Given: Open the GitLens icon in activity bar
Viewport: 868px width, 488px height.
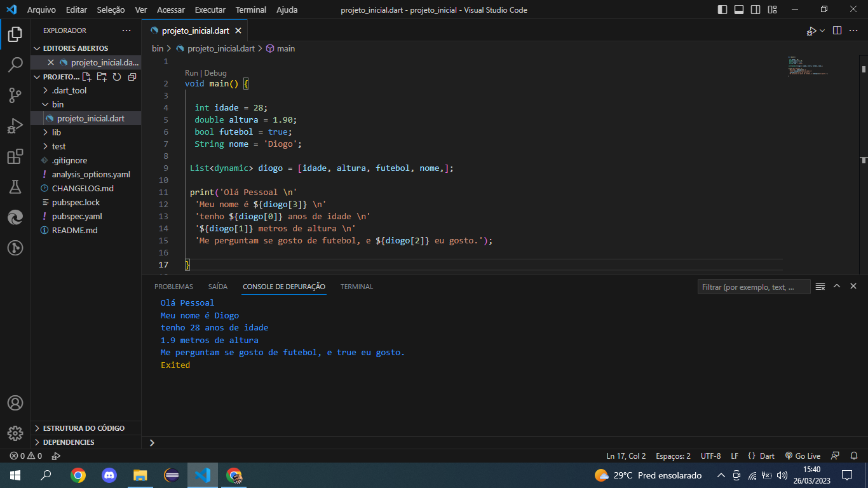Looking at the screenshot, I should [15, 248].
